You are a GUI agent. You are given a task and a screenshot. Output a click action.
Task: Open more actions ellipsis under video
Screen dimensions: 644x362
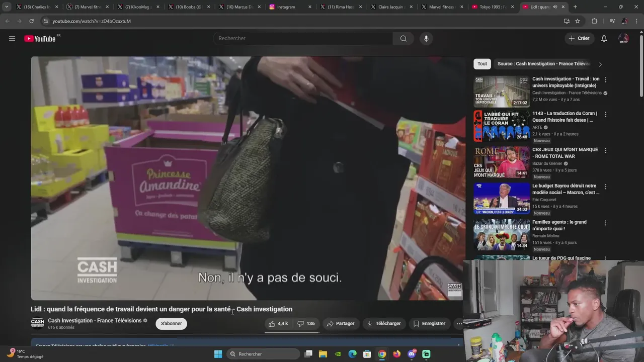[459, 324]
